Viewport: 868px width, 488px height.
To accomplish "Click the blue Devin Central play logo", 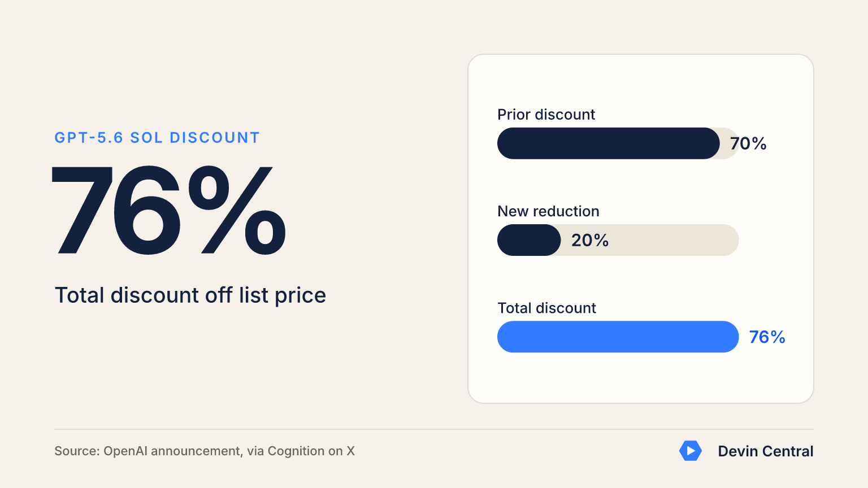I will 691,451.
